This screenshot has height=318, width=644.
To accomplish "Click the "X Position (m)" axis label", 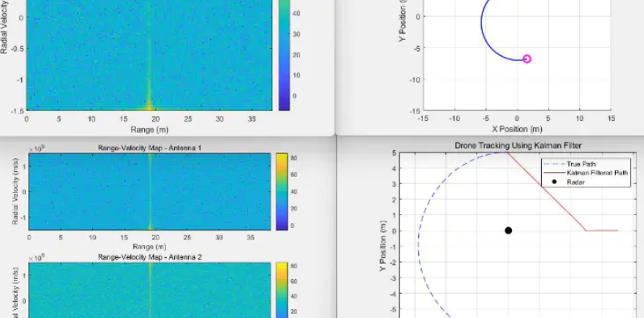I will (x=517, y=129).
